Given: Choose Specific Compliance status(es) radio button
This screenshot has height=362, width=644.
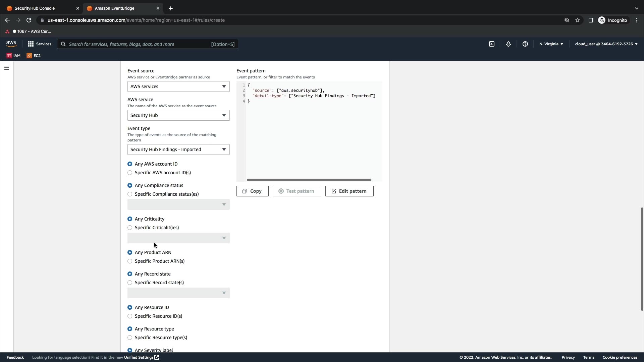Looking at the screenshot, I should pos(130,194).
